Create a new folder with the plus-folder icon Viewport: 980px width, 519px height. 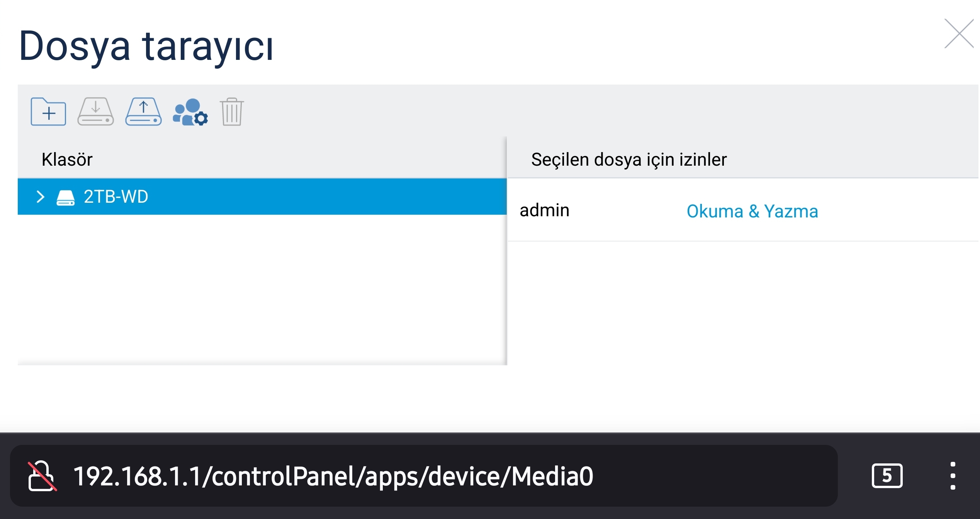48,112
